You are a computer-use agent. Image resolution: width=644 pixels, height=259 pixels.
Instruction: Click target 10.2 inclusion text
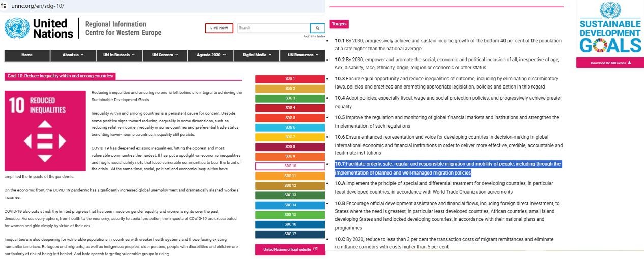[x=447, y=64]
